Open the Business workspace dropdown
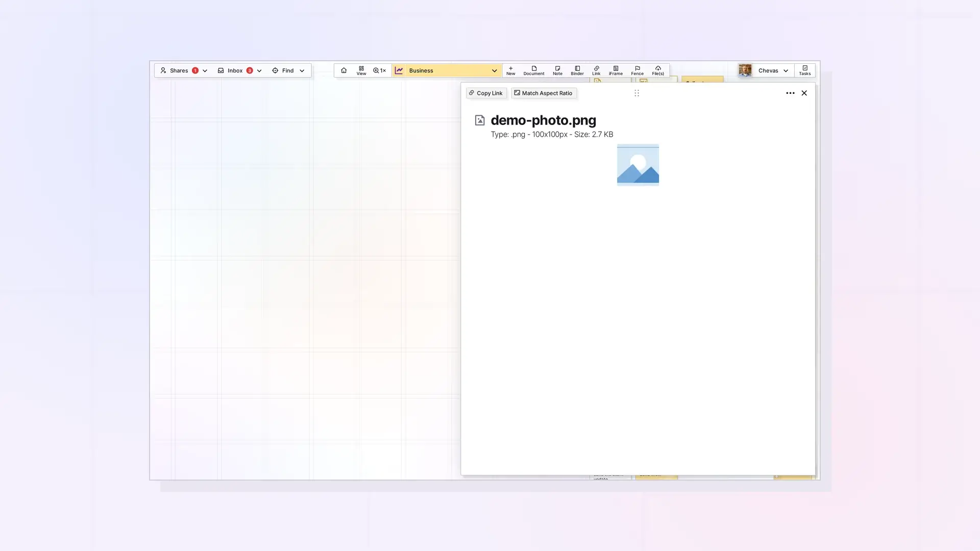 point(447,70)
